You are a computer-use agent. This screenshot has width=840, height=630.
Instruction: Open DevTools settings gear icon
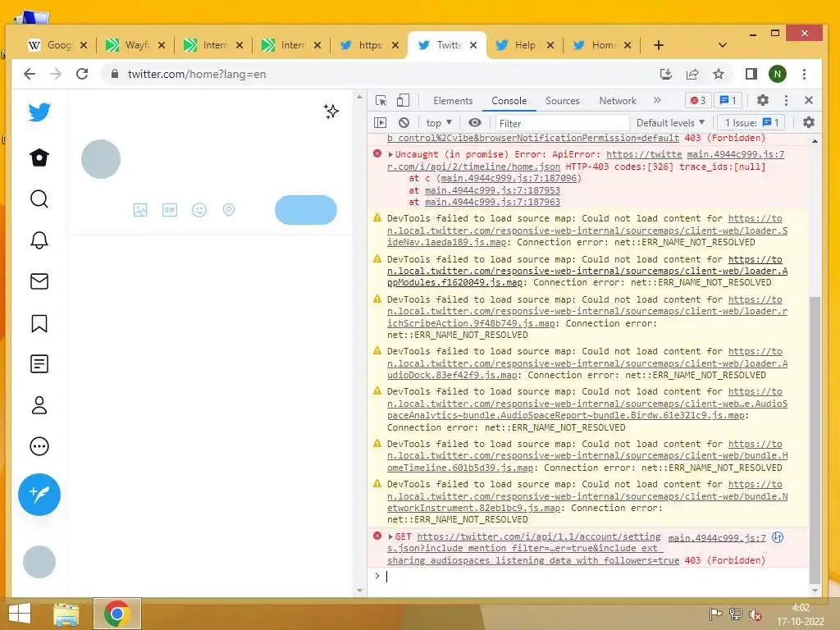[x=762, y=100]
